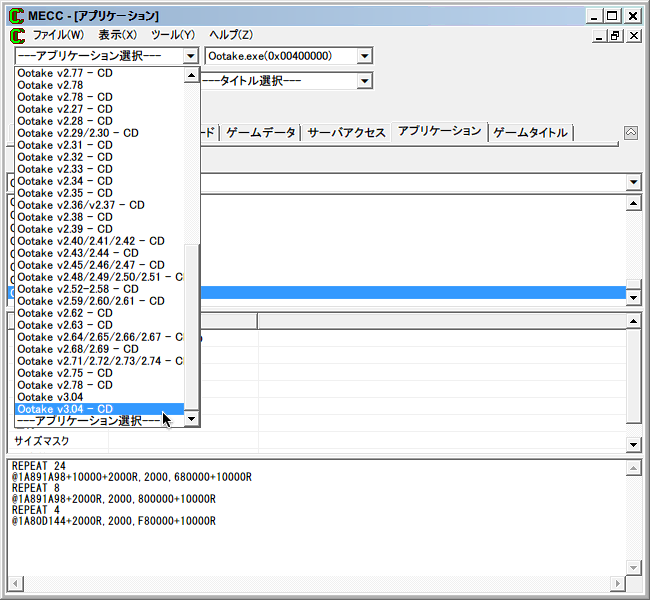Pick Ootake v2.32 - CD
This screenshot has height=600, width=650.
[99, 157]
